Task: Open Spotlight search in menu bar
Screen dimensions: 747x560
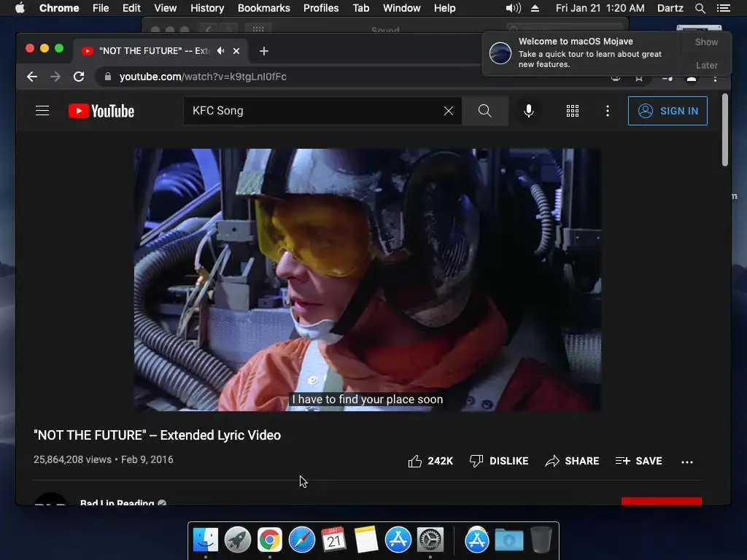Action: (x=700, y=8)
